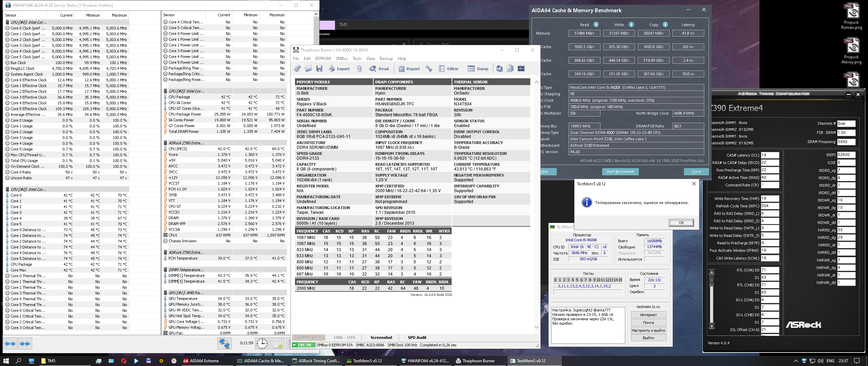868x366 pixels.
Task: Click the Настроить и выйти button
Action: tap(648, 330)
